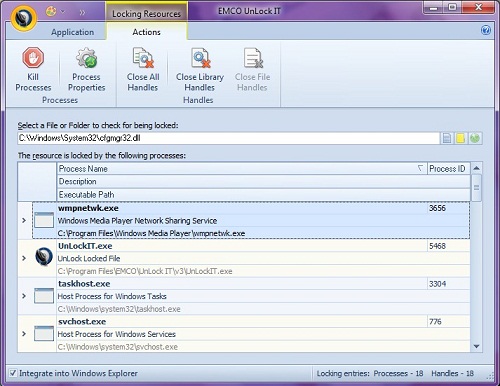500x386 pixels.
Task: Click process ID 3304
Action: [437, 284]
